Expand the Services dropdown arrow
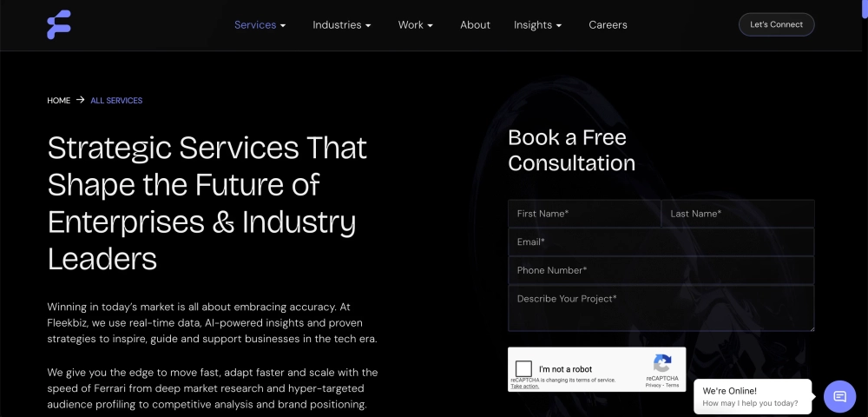The height and width of the screenshot is (417, 868). 283,25
